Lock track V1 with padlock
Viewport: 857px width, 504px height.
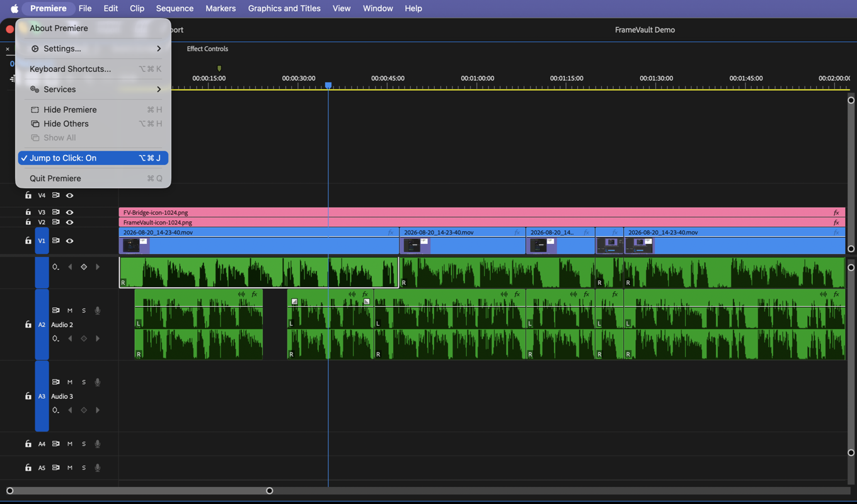tap(28, 241)
